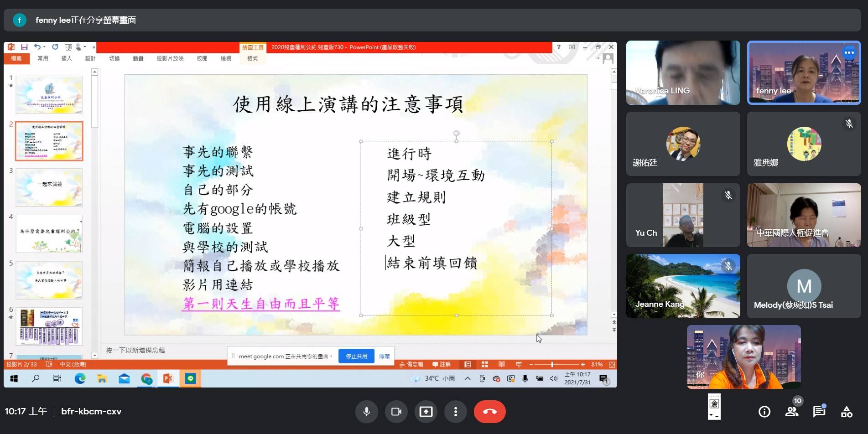Switch to slide sorter view in status bar
Viewport: 868px width, 434px height.
[484, 364]
